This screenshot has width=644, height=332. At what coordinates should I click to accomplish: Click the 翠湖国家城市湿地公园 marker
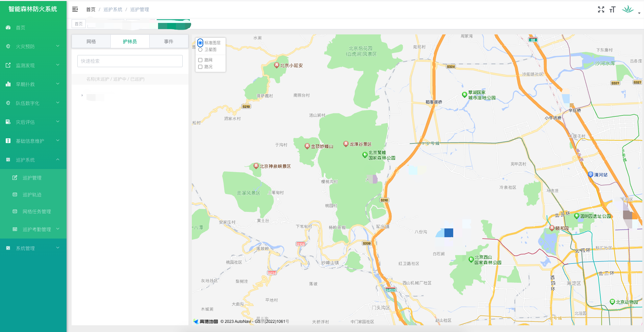[x=464, y=95]
